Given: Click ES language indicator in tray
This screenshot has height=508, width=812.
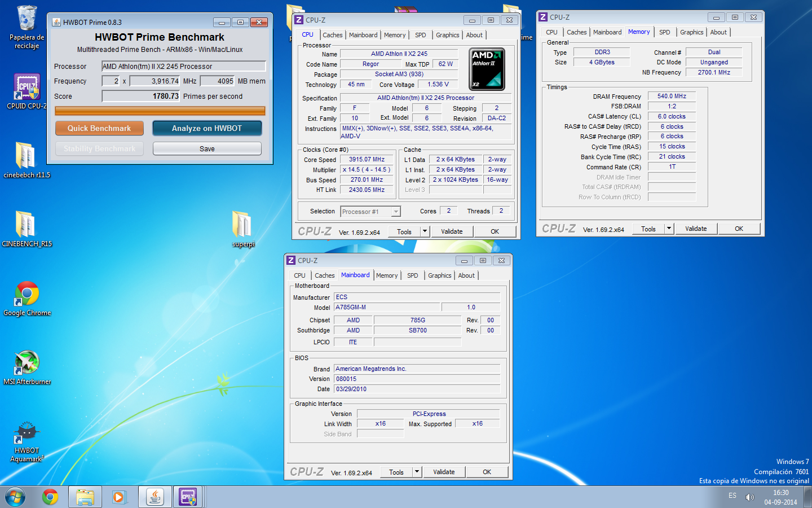Looking at the screenshot, I should pos(732,496).
